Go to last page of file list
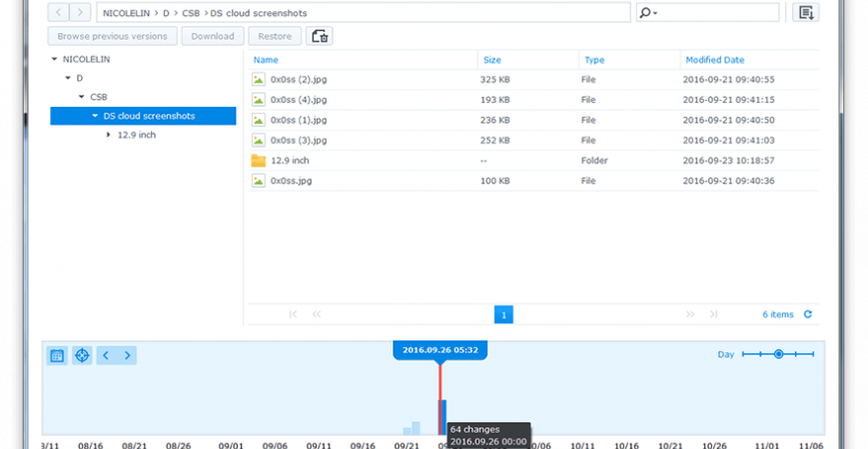This screenshot has width=868, height=449. click(x=713, y=314)
